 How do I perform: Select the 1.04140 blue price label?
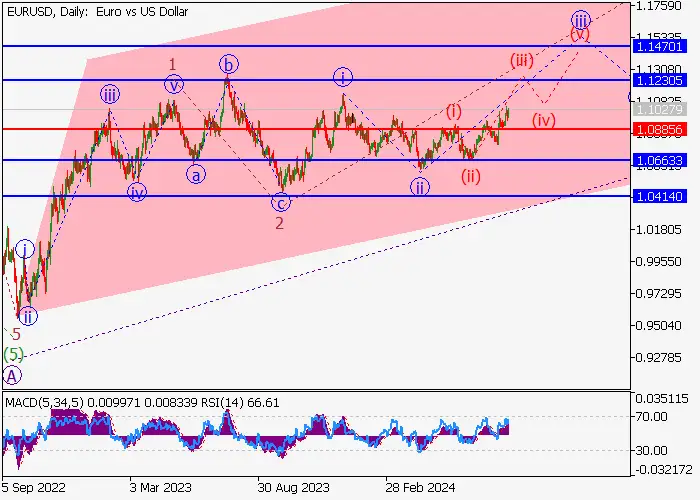659,196
